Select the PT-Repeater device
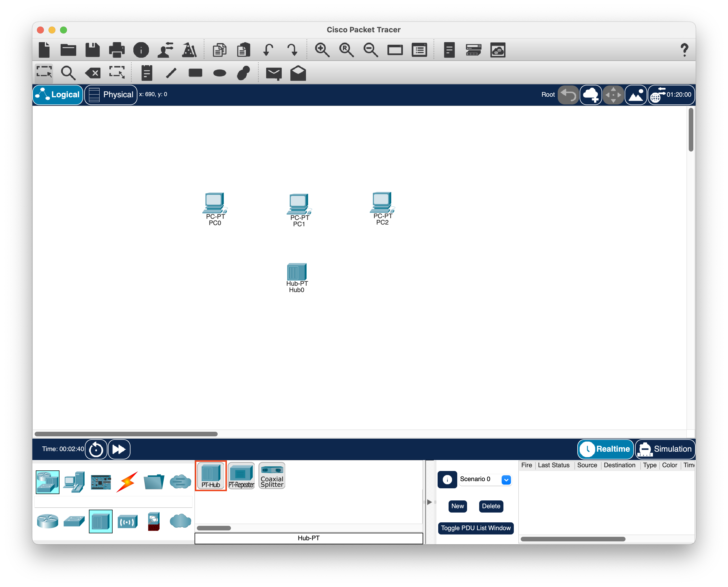The width and height of the screenshot is (728, 587). coord(241,475)
